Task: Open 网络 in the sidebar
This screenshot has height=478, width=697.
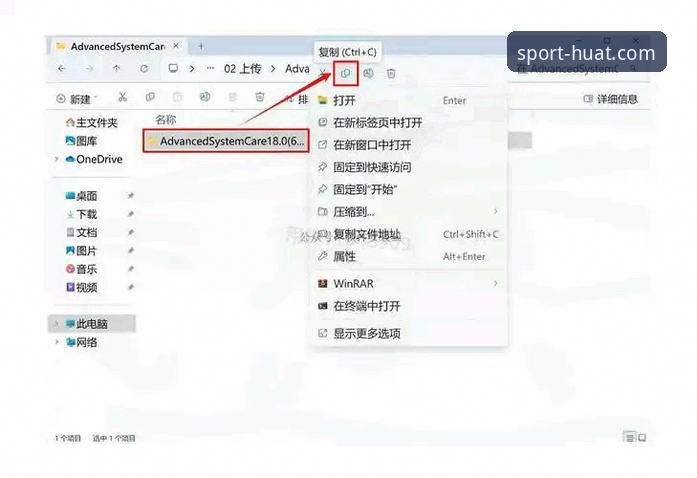Action: tap(82, 342)
